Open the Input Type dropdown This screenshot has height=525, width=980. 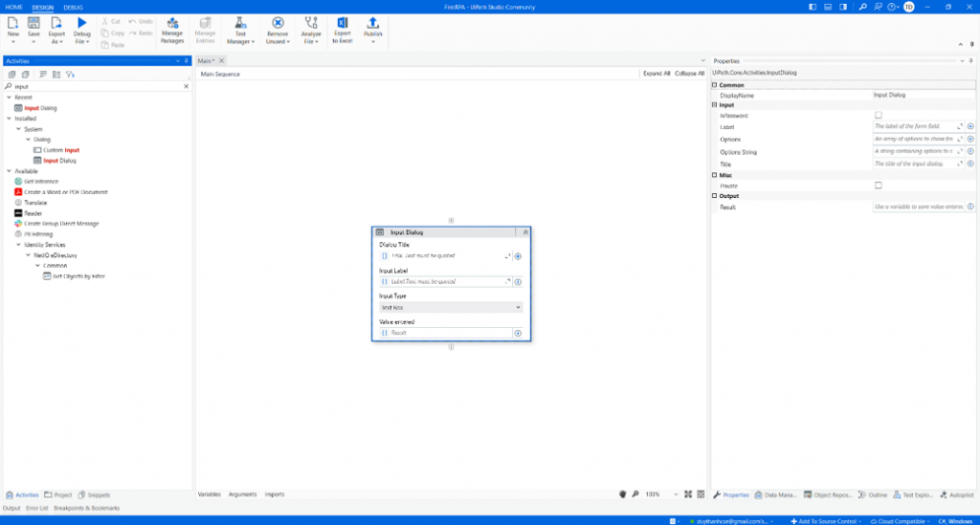[451, 308]
